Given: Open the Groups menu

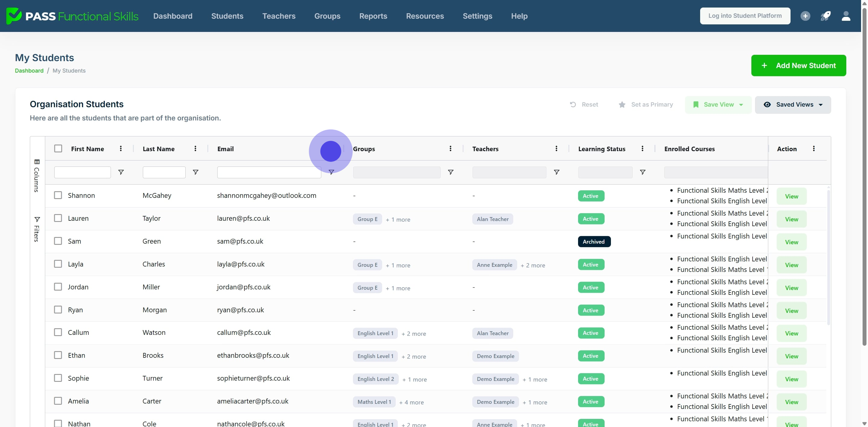Looking at the screenshot, I should click(x=327, y=16).
